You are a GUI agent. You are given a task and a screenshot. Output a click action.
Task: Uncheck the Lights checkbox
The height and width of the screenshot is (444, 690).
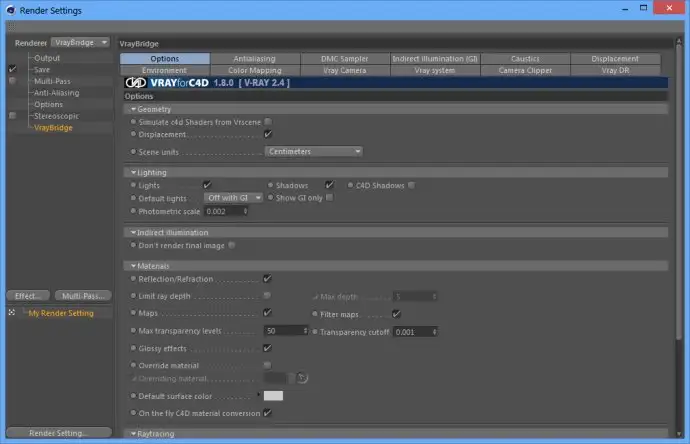tap(207, 185)
